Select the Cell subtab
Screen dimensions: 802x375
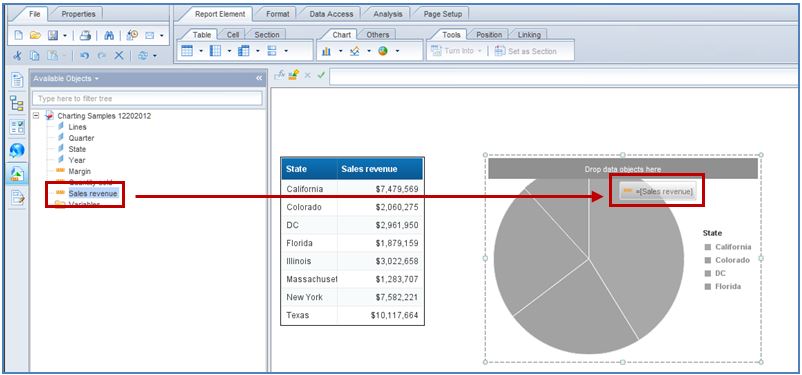tap(233, 35)
